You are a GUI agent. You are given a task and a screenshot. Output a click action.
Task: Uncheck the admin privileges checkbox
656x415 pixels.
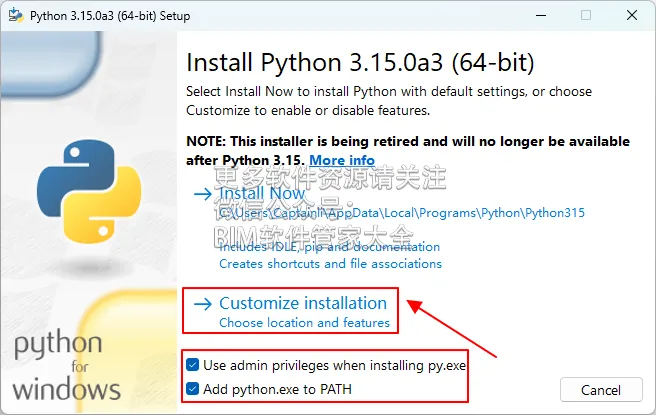point(192,365)
